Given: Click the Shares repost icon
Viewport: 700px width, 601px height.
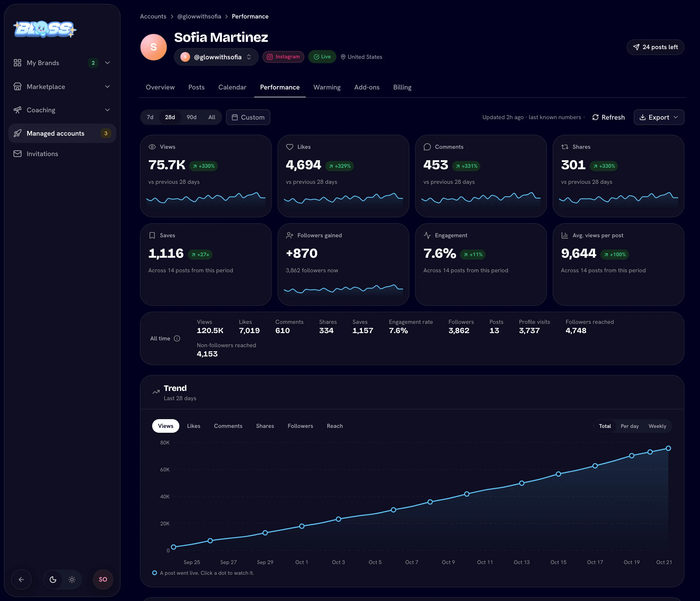Looking at the screenshot, I should 565,147.
